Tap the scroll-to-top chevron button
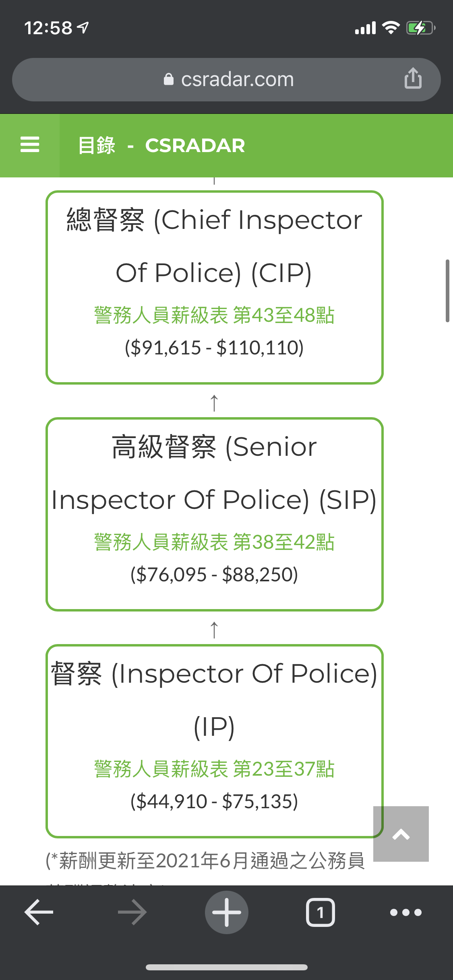 click(x=401, y=834)
